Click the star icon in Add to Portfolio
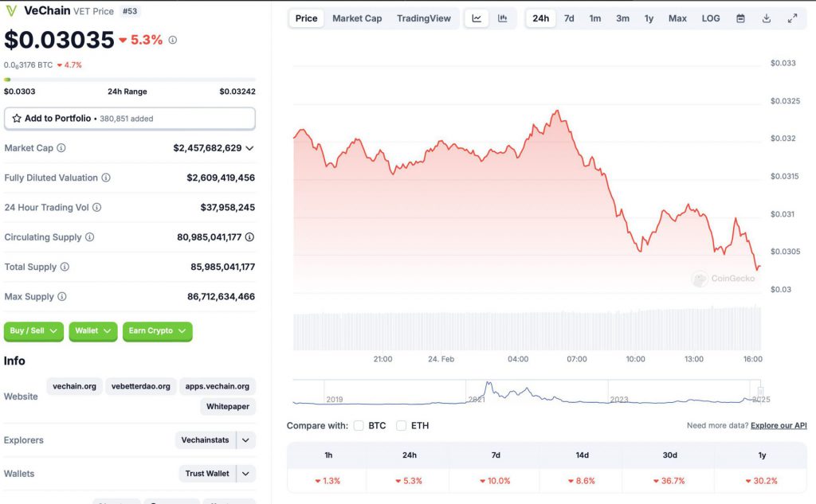This screenshot has width=816, height=504. tap(17, 118)
